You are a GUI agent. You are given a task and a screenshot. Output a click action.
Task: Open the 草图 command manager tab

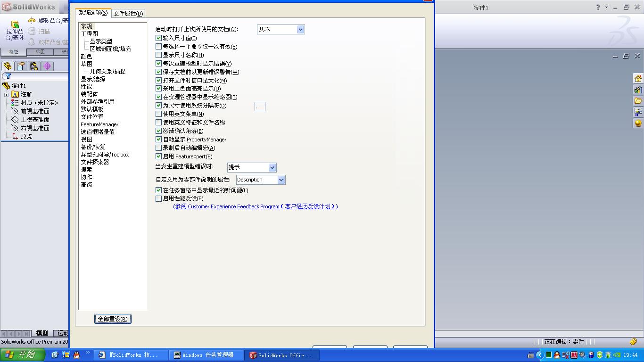[x=40, y=52]
